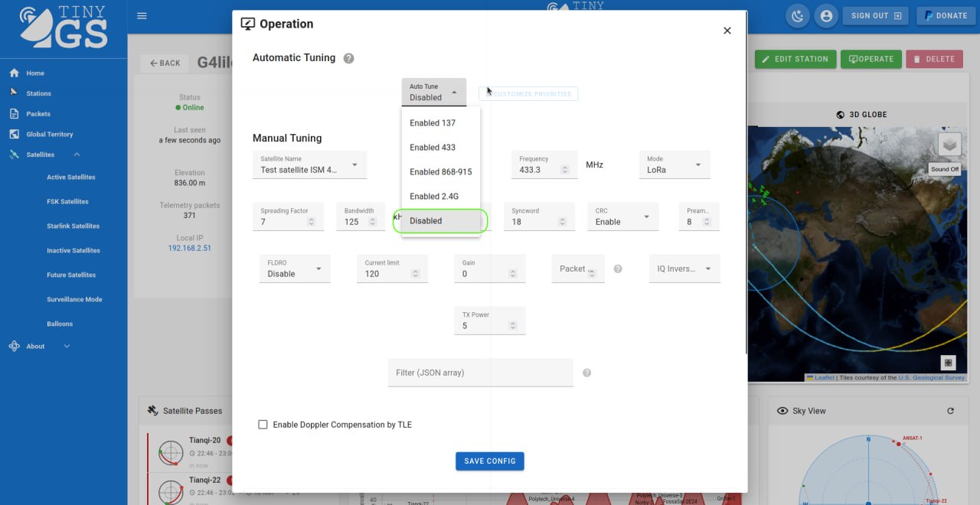Click the Syncword input field
This screenshot has width=980, height=505.
538,217
